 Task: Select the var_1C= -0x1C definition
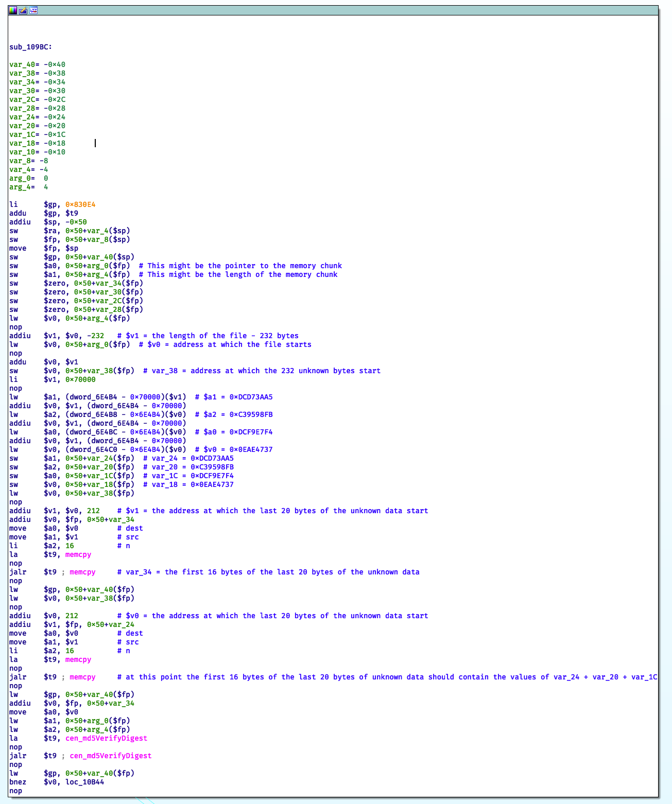click(x=37, y=134)
